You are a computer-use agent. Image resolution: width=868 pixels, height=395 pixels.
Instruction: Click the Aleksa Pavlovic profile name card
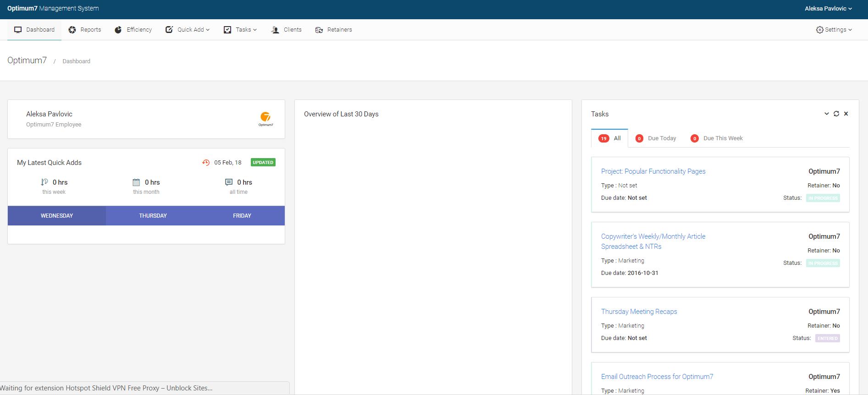(49, 114)
